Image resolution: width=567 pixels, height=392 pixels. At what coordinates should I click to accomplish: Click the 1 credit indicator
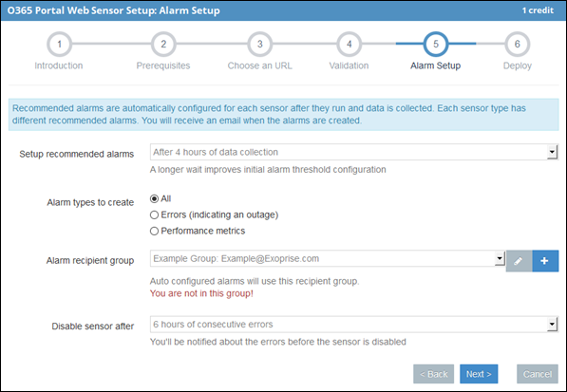[538, 10]
